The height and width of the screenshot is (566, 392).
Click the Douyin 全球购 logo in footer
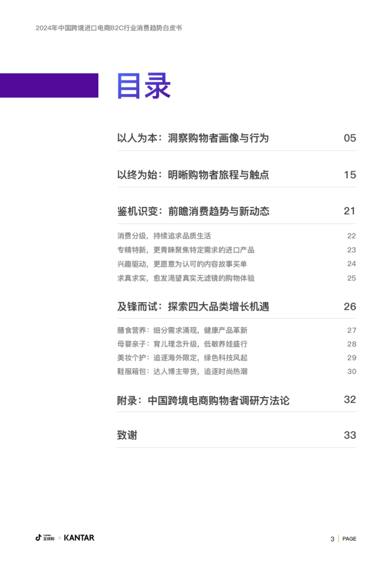[x=45, y=537]
